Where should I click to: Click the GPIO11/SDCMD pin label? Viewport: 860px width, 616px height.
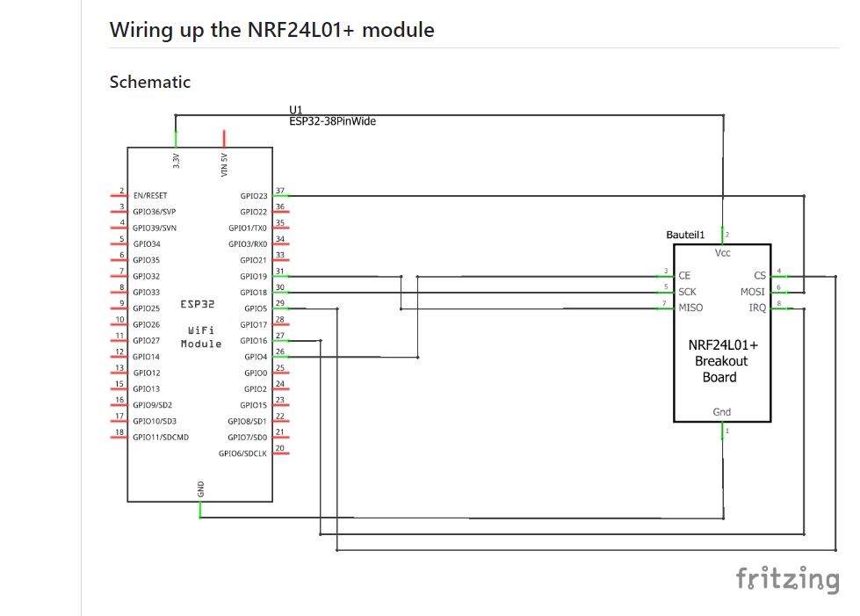coord(161,438)
